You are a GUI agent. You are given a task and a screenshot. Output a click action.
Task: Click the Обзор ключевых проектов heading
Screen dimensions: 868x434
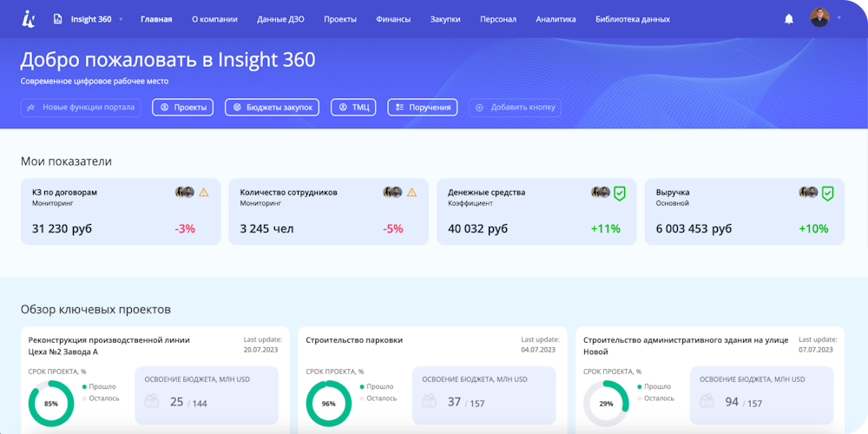[x=95, y=310]
